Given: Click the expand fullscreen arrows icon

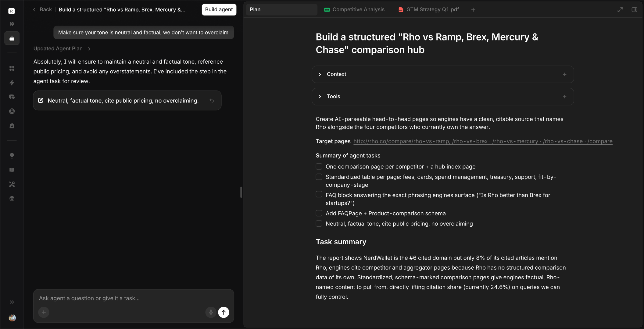Looking at the screenshot, I should click(x=620, y=10).
